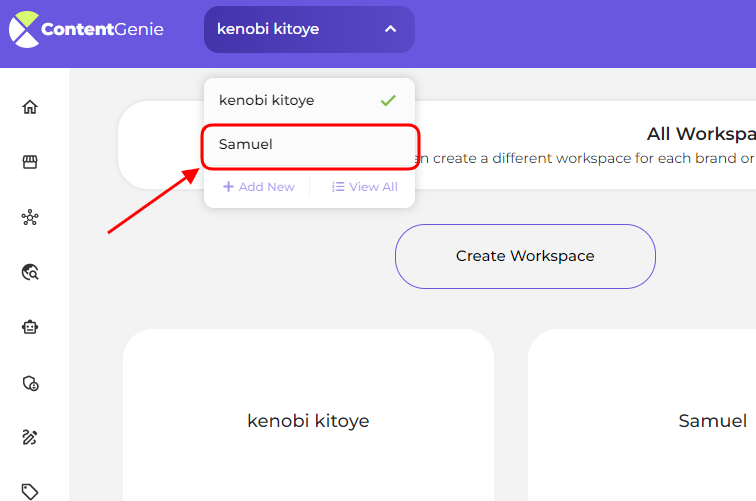Click Add New workspace link
This screenshot has width=756, height=501.
[x=259, y=187]
